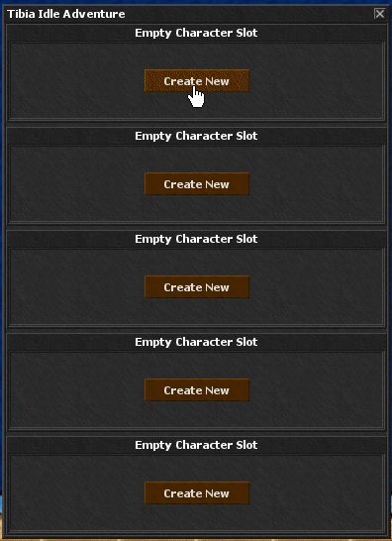Click the blue background above the window
The width and height of the screenshot is (392, 541).
point(196,2)
